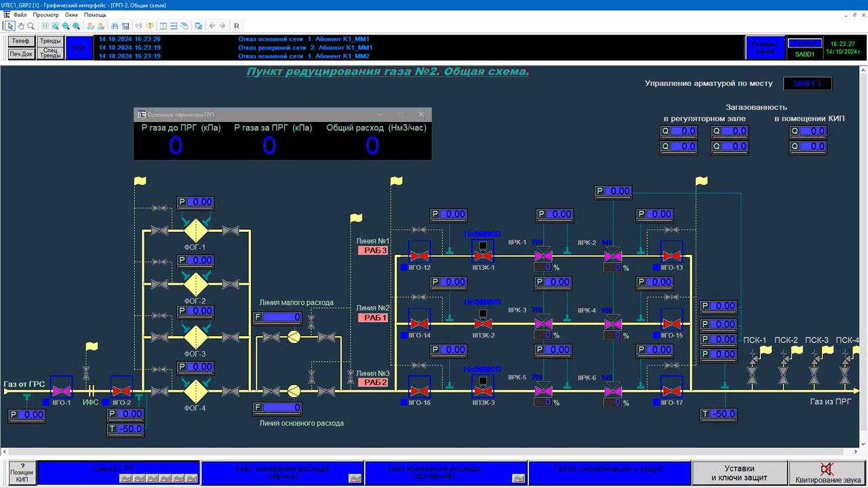
Task: Open help via the question mark icon
Action: pyautogui.click(x=149, y=26)
